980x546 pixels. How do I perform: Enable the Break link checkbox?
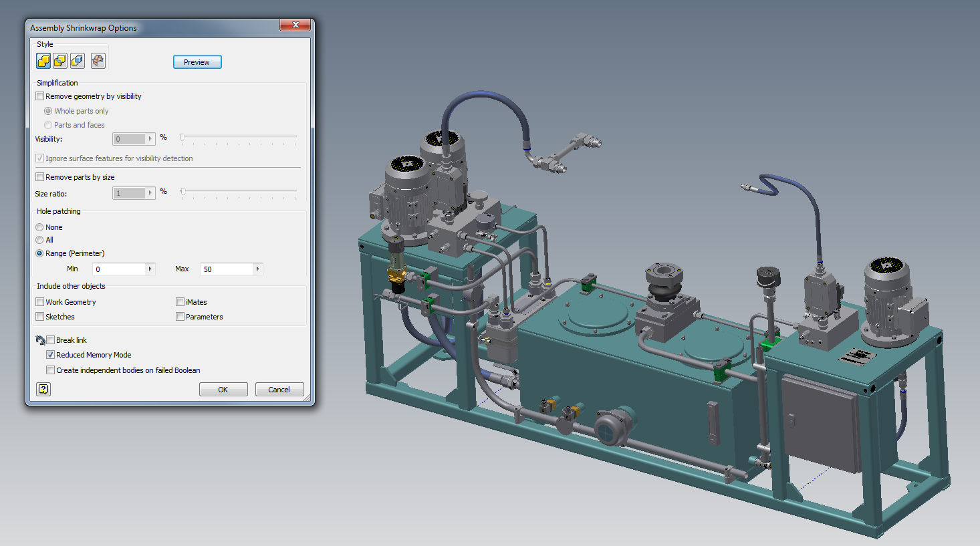point(51,340)
